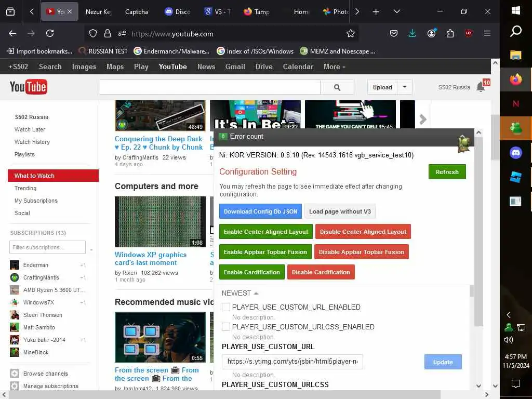Expand hidden tray icons chevron on taskbar

click(509, 315)
